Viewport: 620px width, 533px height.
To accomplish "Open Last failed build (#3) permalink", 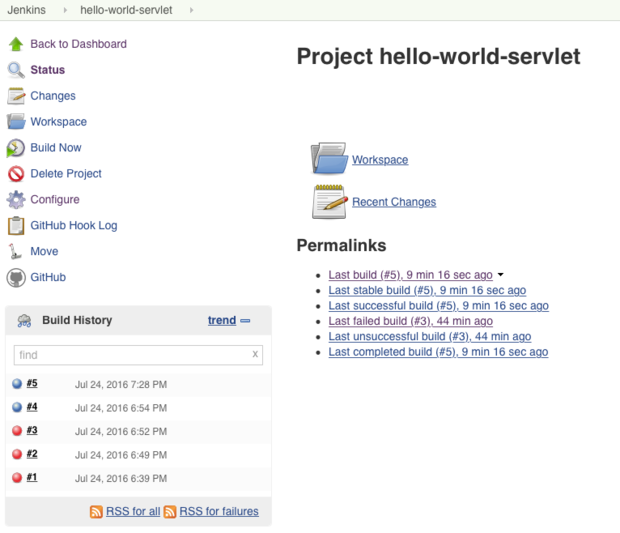I will pyautogui.click(x=410, y=321).
